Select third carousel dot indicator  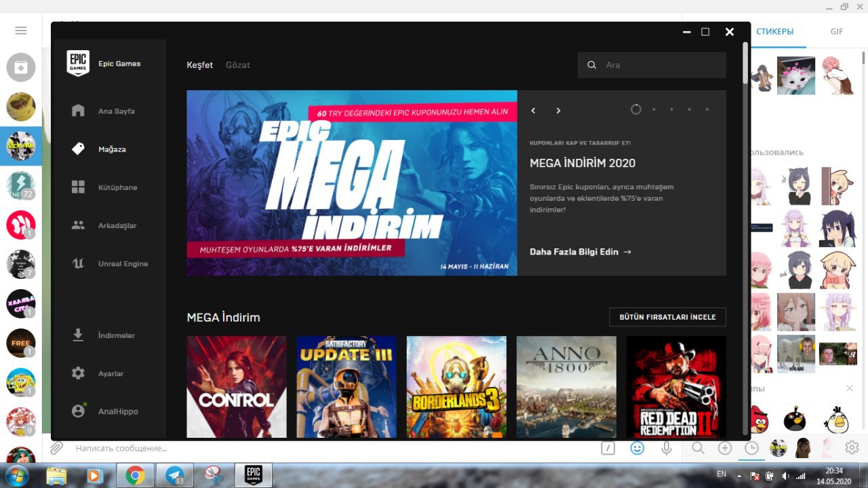[x=671, y=109]
